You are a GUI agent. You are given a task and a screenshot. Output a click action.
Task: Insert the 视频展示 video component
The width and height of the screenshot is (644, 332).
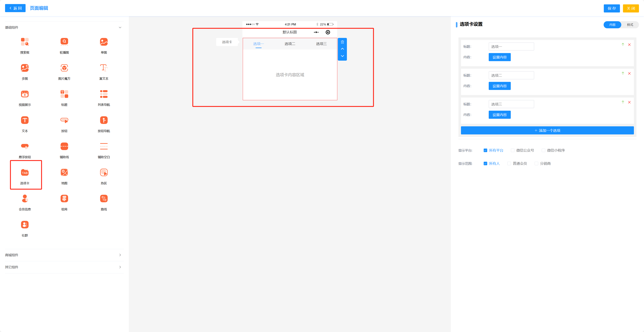[25, 94]
